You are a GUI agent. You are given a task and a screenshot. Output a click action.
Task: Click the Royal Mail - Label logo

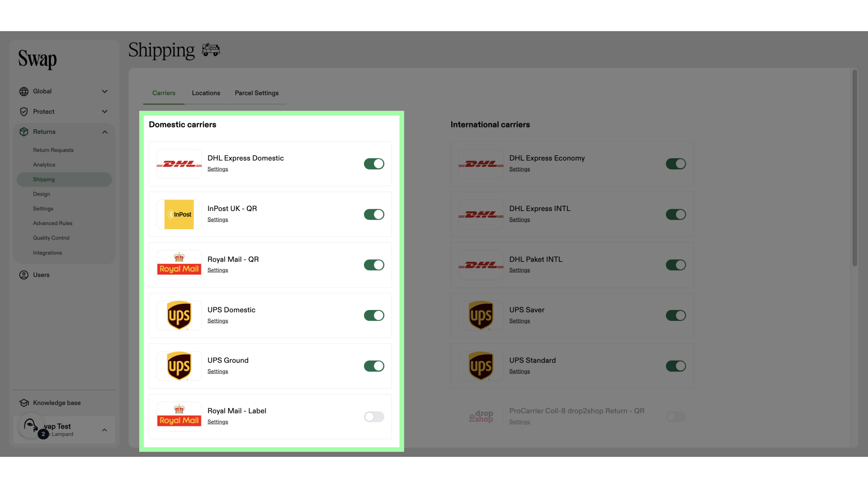pyautogui.click(x=179, y=416)
